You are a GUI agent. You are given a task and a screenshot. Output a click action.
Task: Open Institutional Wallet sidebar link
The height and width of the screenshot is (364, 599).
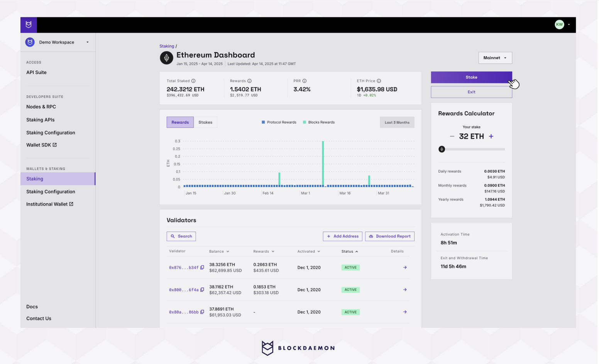49,204
